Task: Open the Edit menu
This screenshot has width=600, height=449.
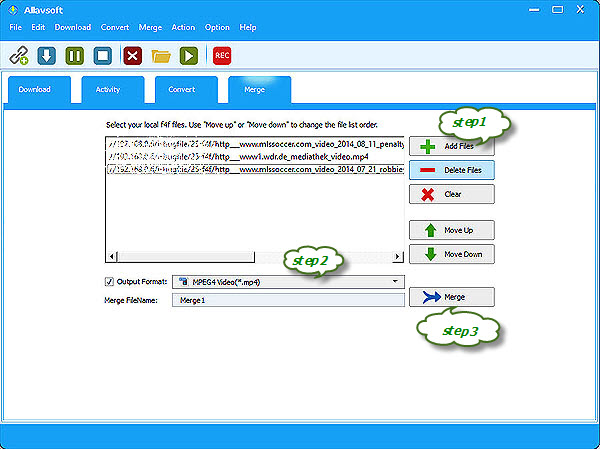Action: tap(38, 27)
